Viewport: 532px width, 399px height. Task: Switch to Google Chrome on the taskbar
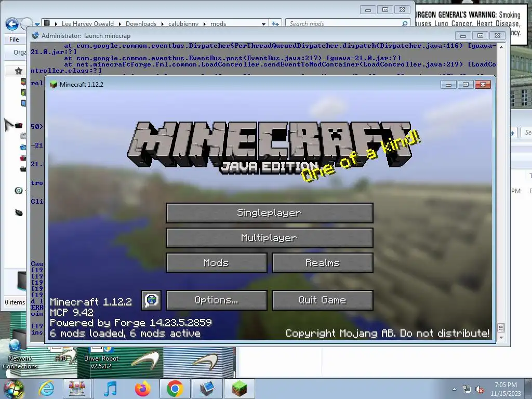[x=175, y=389]
